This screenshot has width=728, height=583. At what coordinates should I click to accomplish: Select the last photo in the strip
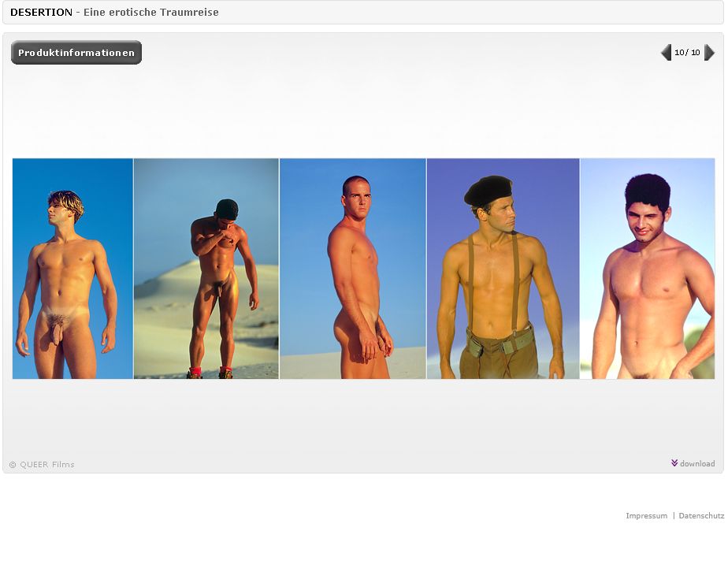648,269
